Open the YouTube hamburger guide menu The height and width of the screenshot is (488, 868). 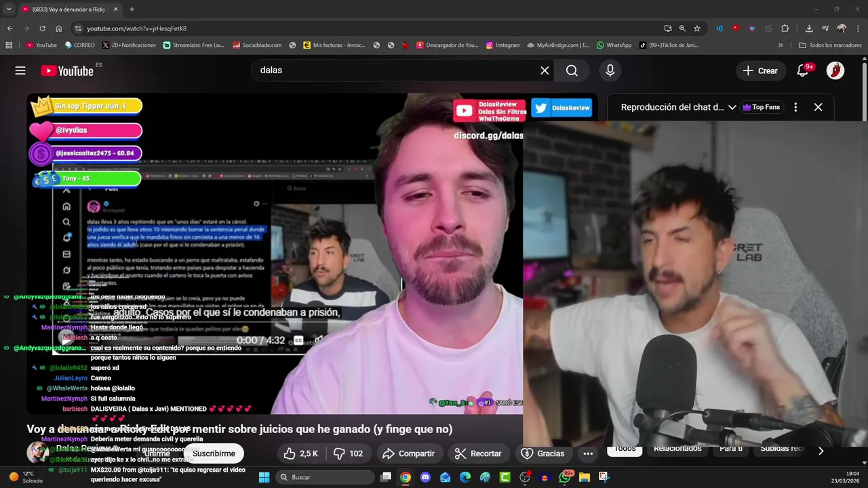pos(20,70)
